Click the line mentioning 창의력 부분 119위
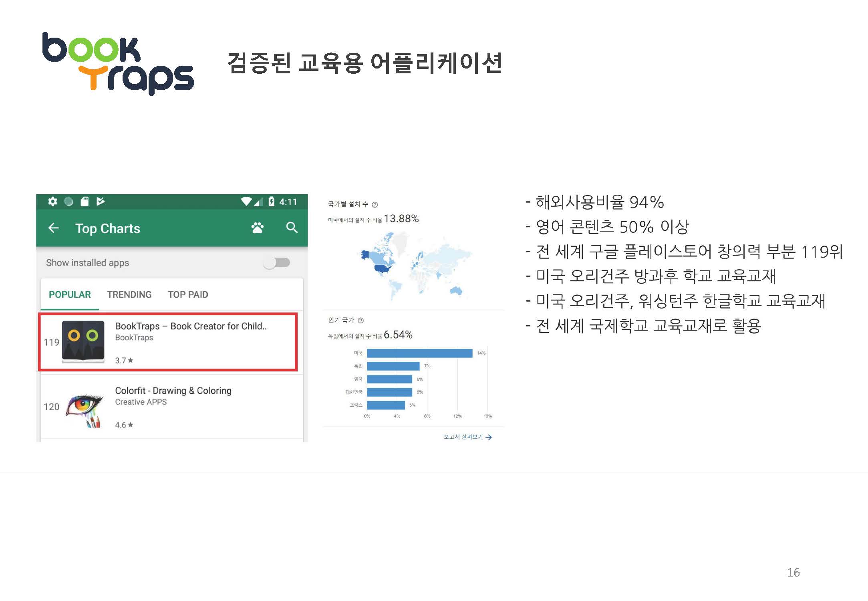This screenshot has height=601, width=868. [x=685, y=252]
